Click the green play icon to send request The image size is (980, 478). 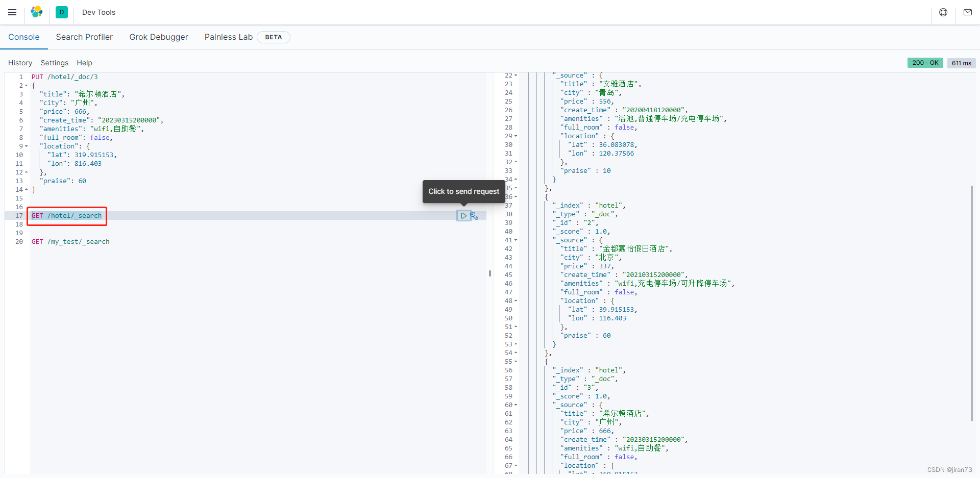coord(463,215)
